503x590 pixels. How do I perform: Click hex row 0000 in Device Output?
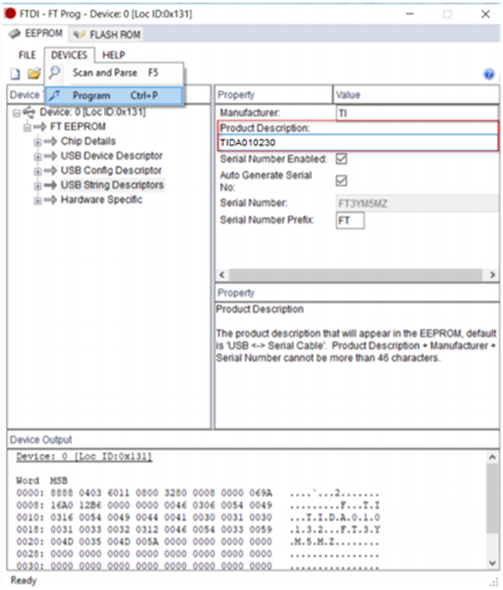click(198, 493)
